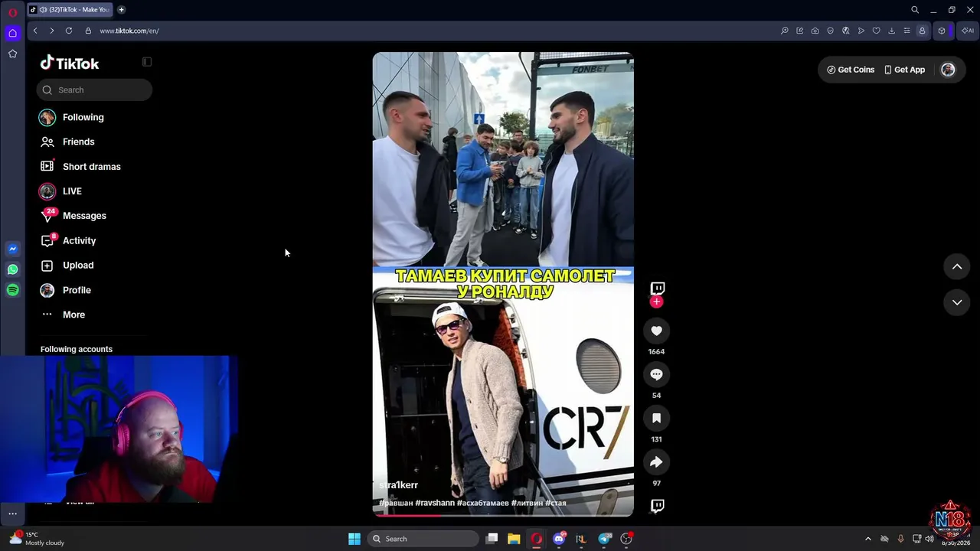Take a snapshot with the camera icon
Viewport: 980px width, 551px height.
pyautogui.click(x=815, y=31)
